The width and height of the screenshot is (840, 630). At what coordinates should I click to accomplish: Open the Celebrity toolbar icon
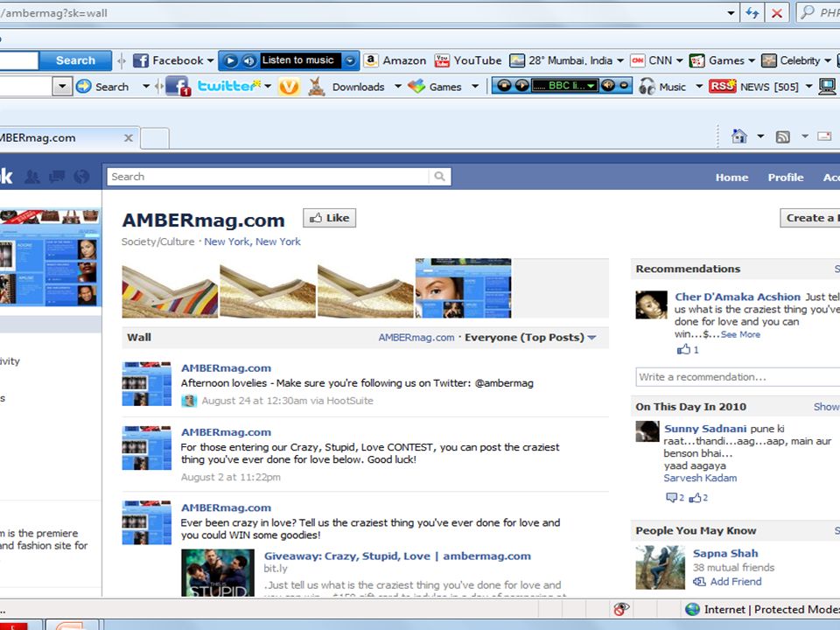[x=769, y=60]
